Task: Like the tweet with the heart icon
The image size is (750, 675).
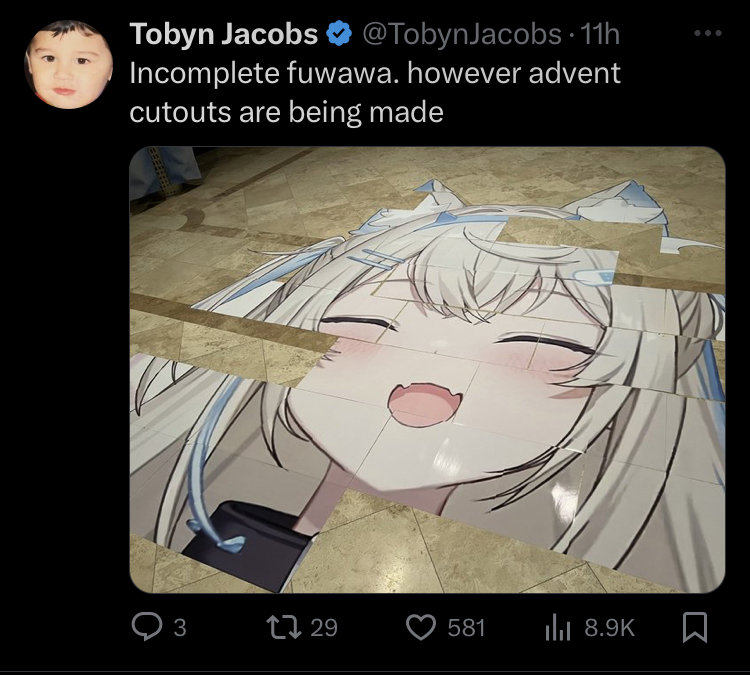Action: (421, 627)
